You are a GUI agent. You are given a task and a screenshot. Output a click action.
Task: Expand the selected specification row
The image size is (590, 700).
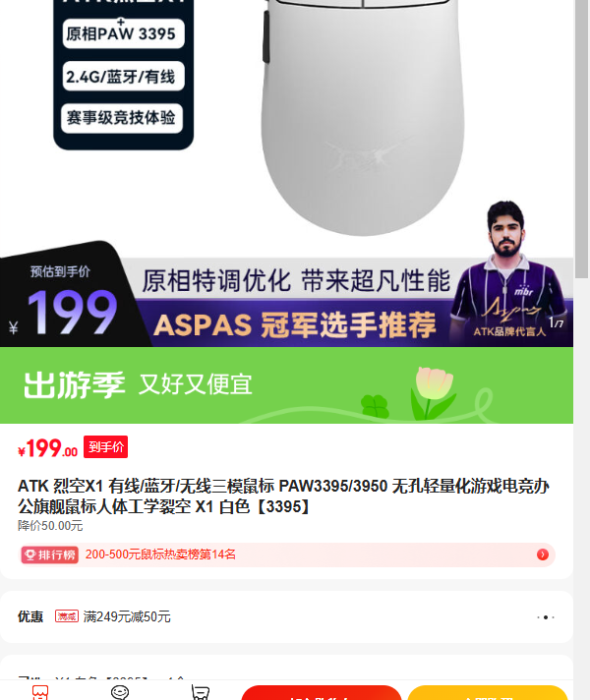click(286, 673)
